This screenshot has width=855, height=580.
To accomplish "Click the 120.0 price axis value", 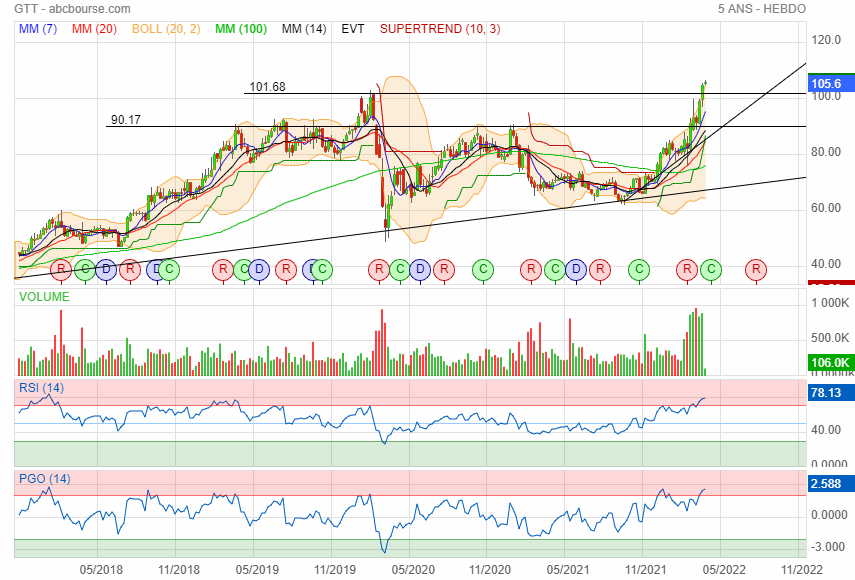I will pyautogui.click(x=826, y=40).
